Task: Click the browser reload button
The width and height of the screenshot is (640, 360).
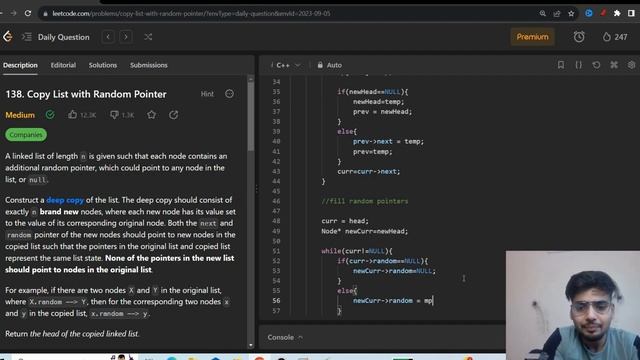Action: 28,13
